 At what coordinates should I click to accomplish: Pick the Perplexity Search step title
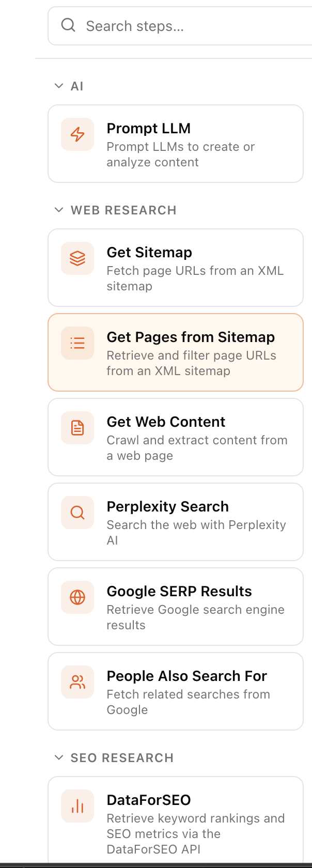[167, 507]
